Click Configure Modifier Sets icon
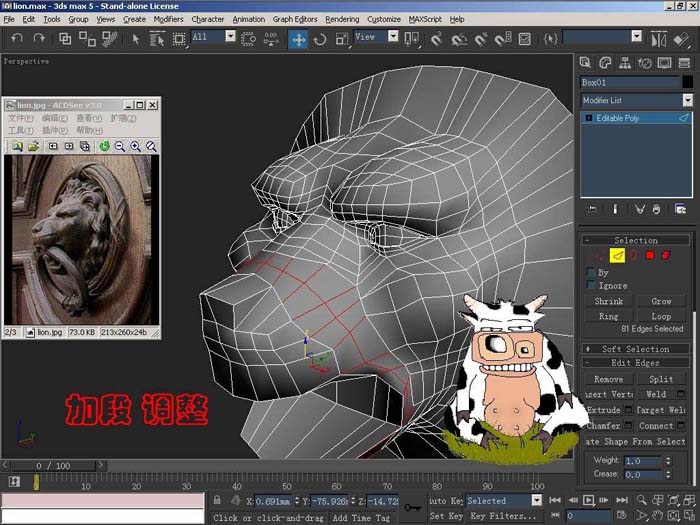The height and width of the screenshot is (525, 700). (680, 209)
